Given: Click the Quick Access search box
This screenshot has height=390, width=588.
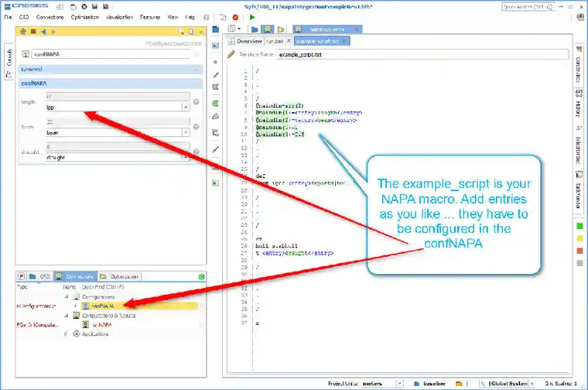Looking at the screenshot, I should pos(528,7).
